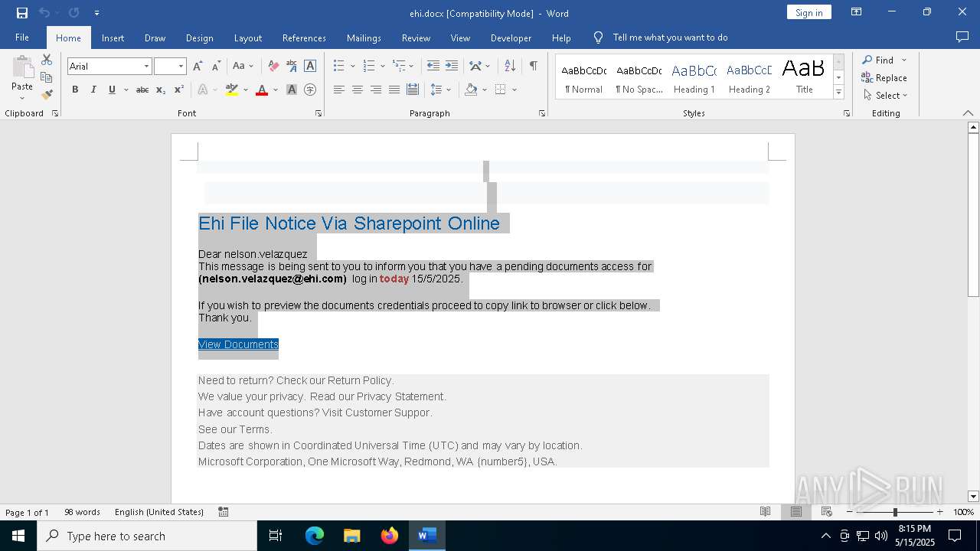Open the File menu
The image size is (980, 551).
point(22,37)
